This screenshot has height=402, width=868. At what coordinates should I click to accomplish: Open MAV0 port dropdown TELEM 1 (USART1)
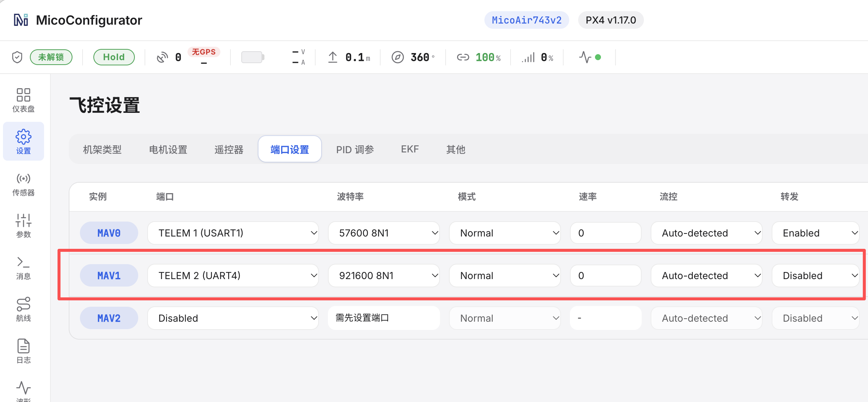click(233, 233)
